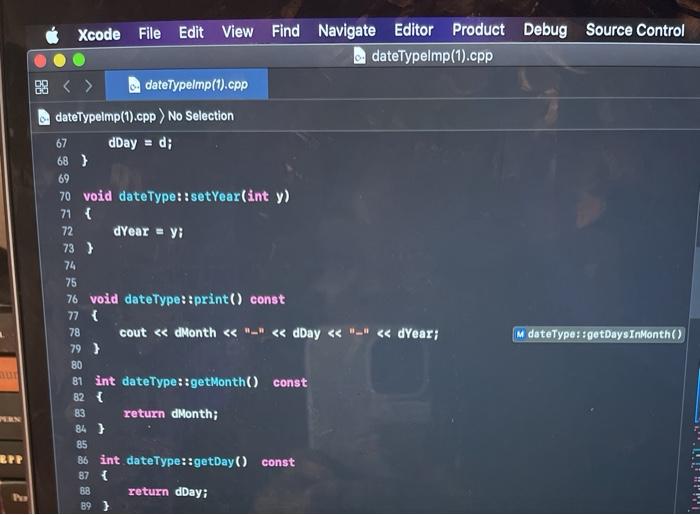Open the Find menu
Image resolution: width=700 pixels, height=515 pixels.
coord(286,31)
